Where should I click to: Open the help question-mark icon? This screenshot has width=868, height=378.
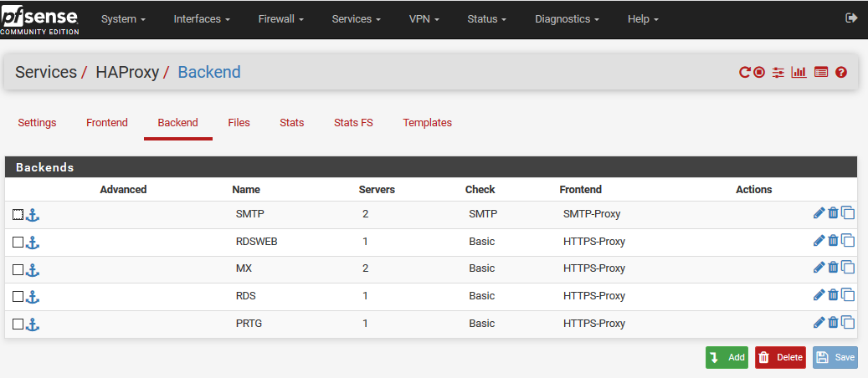841,72
